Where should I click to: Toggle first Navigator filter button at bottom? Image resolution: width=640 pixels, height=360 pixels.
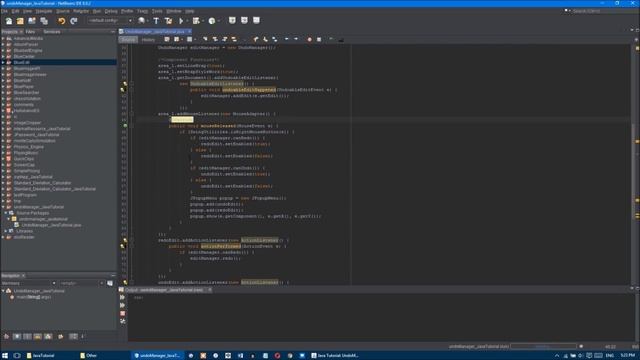[6, 336]
